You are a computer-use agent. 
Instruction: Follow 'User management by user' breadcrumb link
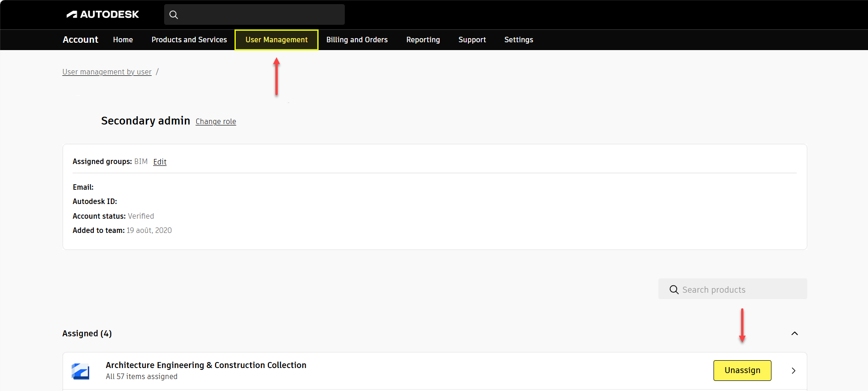click(107, 72)
